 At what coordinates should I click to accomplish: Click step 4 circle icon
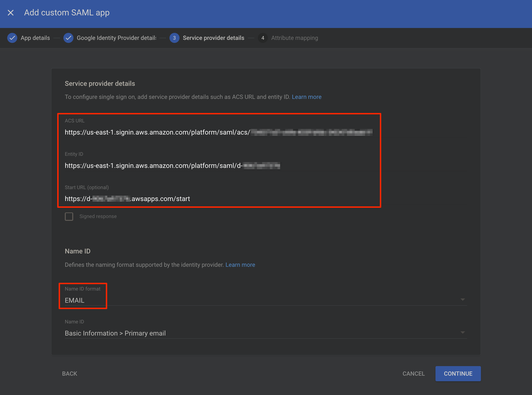click(x=263, y=38)
